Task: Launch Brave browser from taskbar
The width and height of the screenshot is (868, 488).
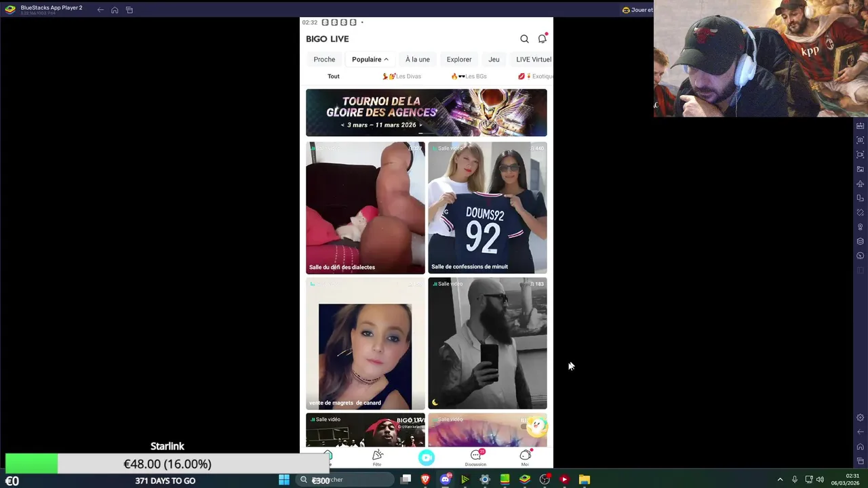Action: [425, 480]
